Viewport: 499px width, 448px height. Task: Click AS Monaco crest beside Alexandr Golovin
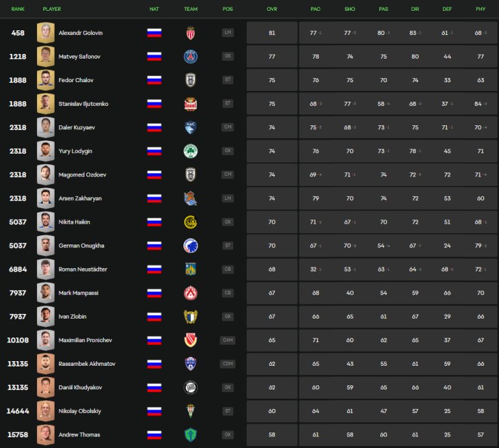pos(190,33)
